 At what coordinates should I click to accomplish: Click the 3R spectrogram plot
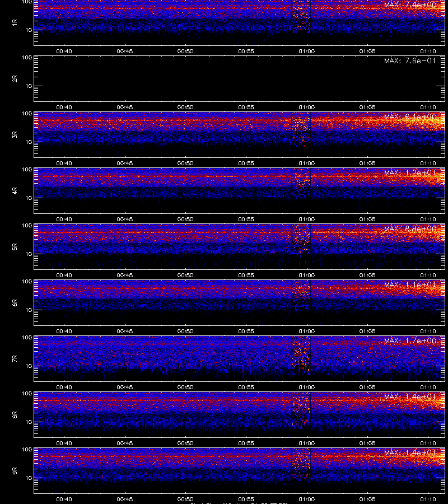pyautogui.click(x=240, y=134)
